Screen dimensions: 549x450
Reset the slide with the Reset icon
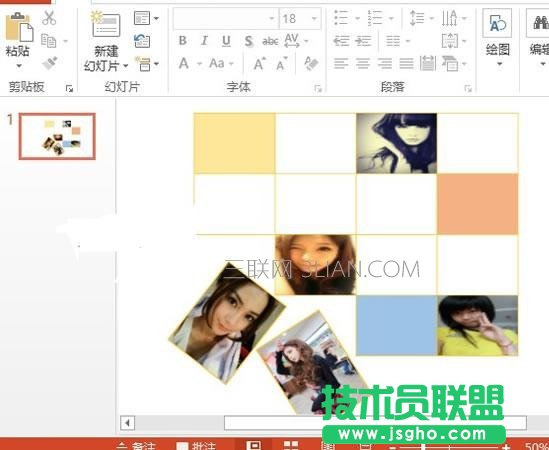pos(142,41)
